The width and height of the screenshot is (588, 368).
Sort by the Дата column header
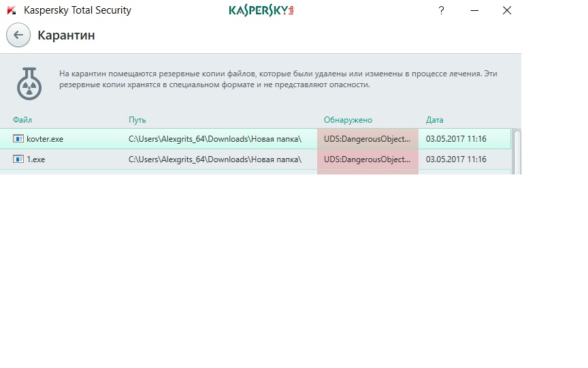434,120
